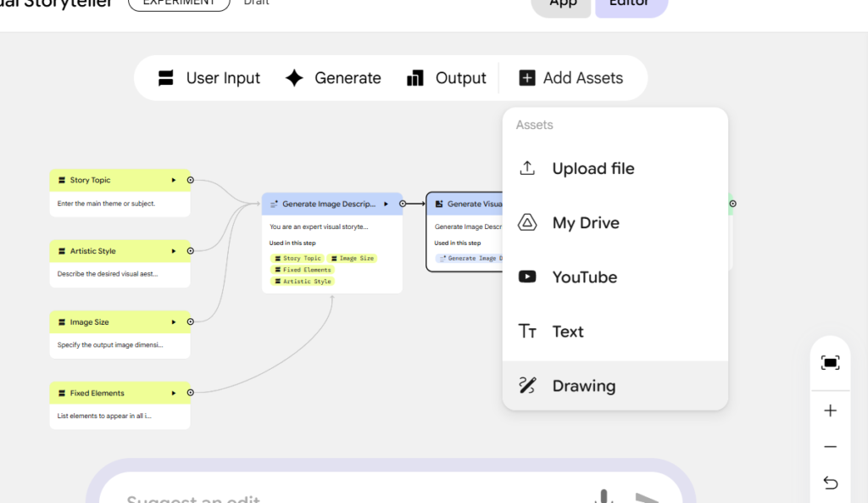Click the Generate sparkle button
Viewport: 868px width, 503px height.
tap(332, 78)
